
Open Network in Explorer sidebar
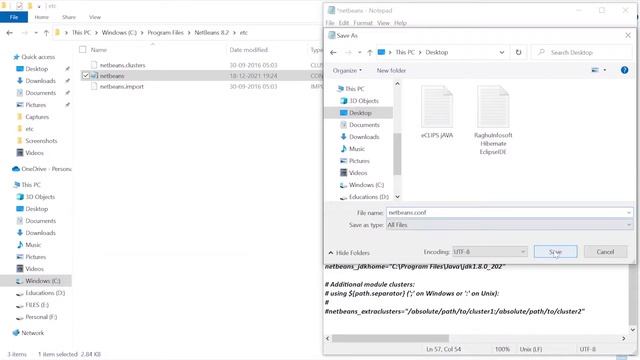(x=32, y=333)
